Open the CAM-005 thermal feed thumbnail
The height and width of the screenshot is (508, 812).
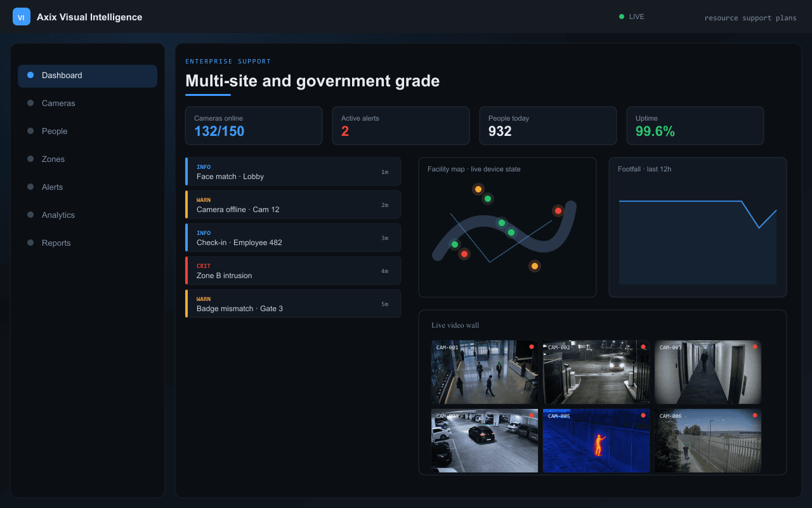tap(596, 441)
